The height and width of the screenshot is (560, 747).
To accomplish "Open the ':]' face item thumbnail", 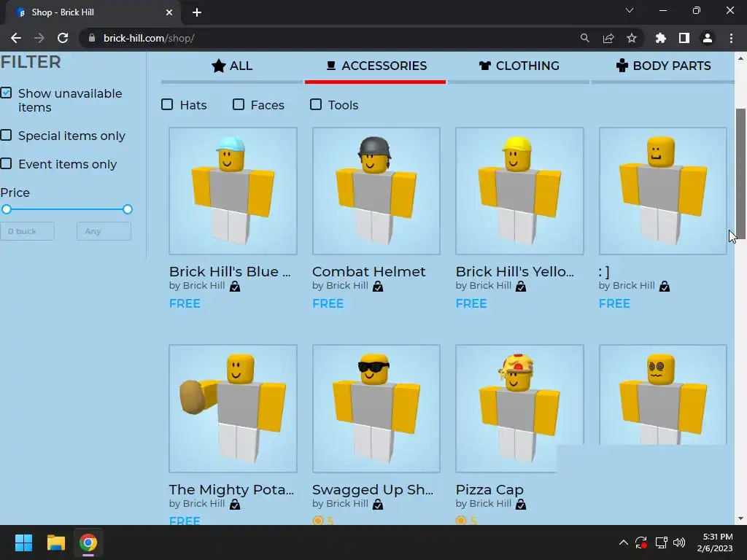I will [x=662, y=191].
